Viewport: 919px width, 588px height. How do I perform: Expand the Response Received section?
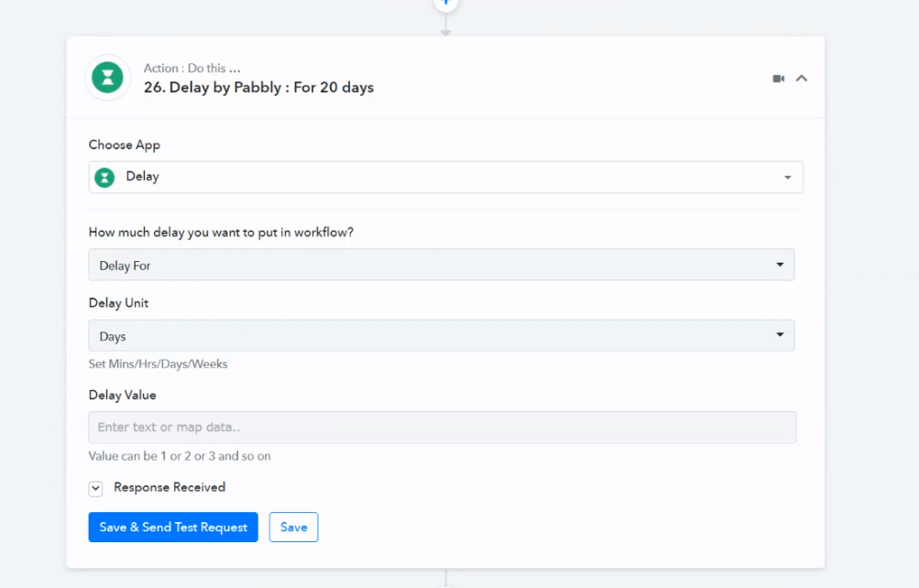pos(95,488)
